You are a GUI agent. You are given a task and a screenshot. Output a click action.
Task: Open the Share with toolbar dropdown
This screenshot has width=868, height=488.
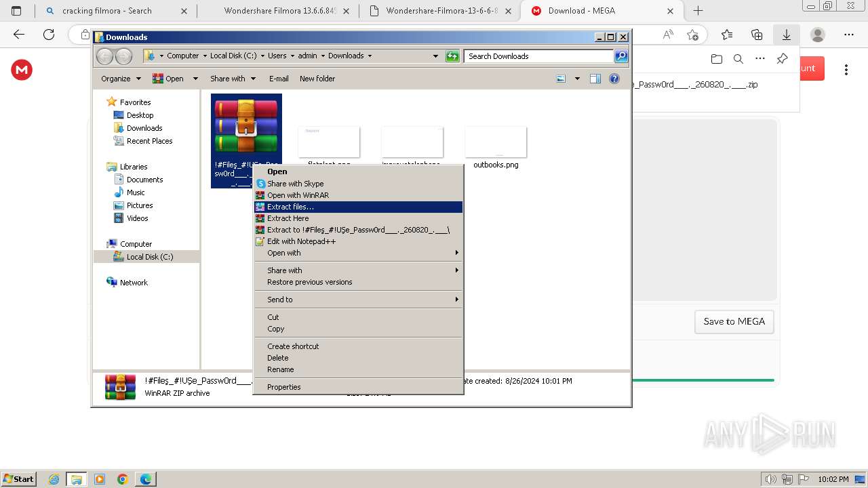pyautogui.click(x=233, y=79)
